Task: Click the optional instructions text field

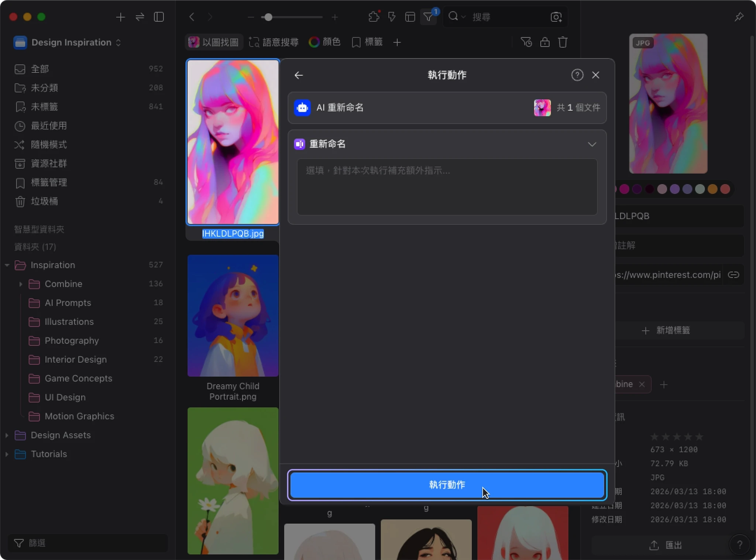Action: tap(447, 187)
